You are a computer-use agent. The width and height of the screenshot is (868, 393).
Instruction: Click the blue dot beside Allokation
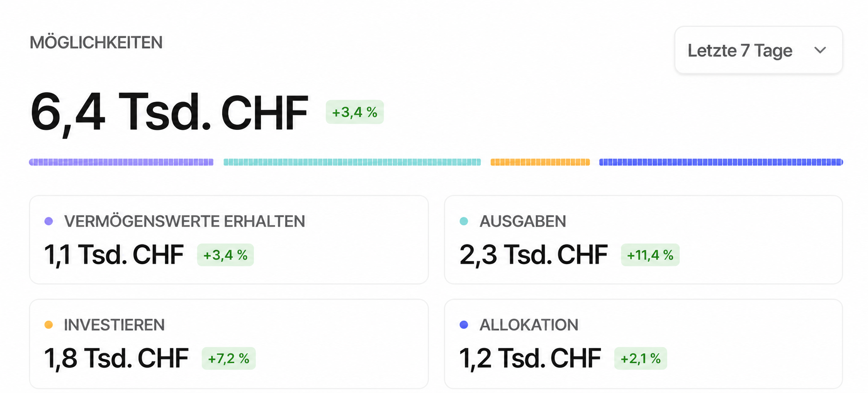(464, 325)
